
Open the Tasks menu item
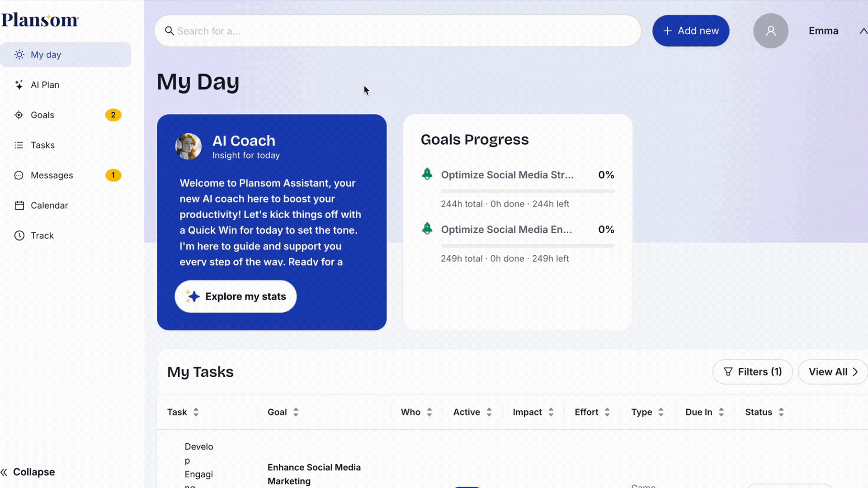coord(42,145)
